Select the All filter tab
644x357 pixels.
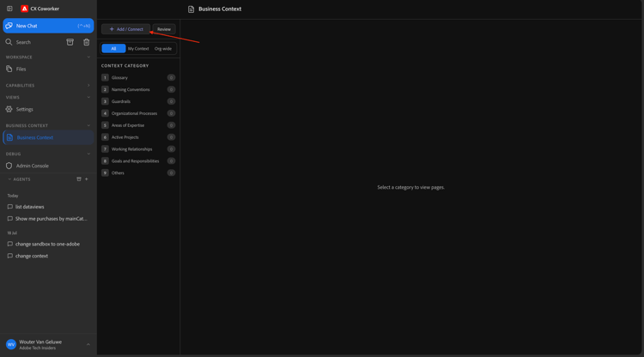tap(113, 48)
